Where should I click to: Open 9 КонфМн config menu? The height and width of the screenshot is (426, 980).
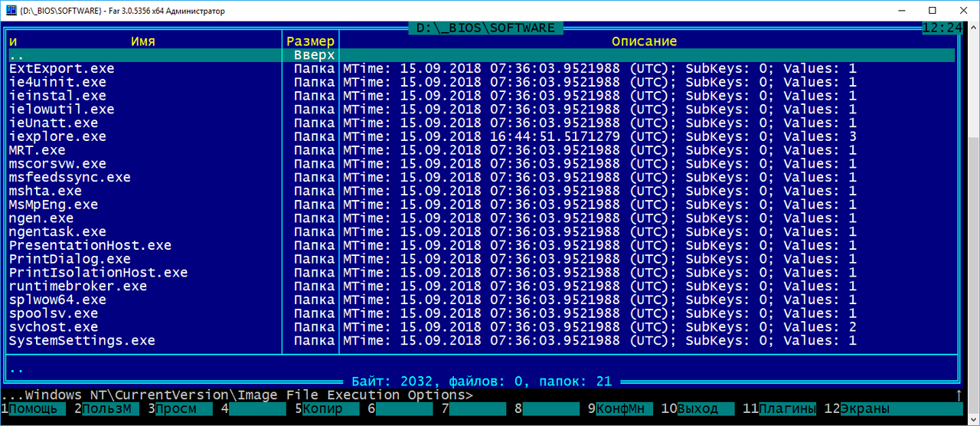pyautogui.click(x=621, y=409)
